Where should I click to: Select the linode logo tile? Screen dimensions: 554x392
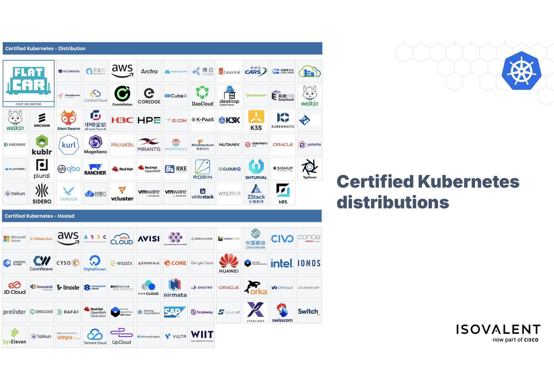tap(68, 288)
